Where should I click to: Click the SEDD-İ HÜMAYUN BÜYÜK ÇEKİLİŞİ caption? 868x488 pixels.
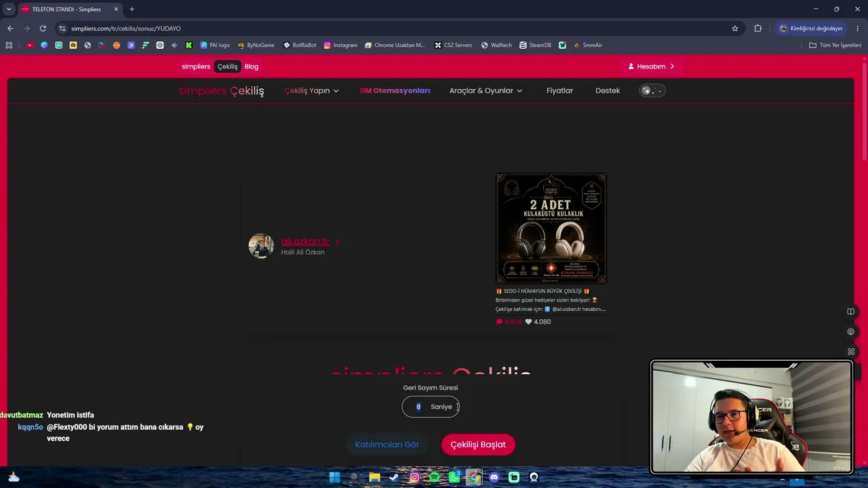[542, 291]
